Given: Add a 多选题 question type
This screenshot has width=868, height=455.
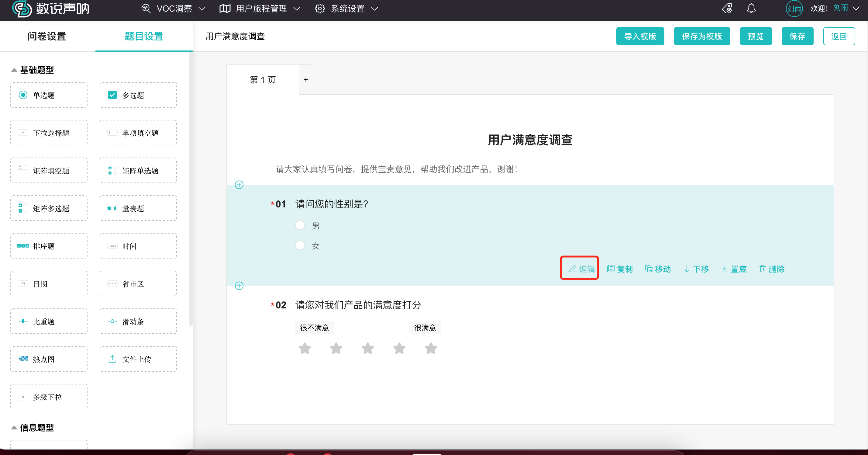Looking at the screenshot, I should pos(138,95).
